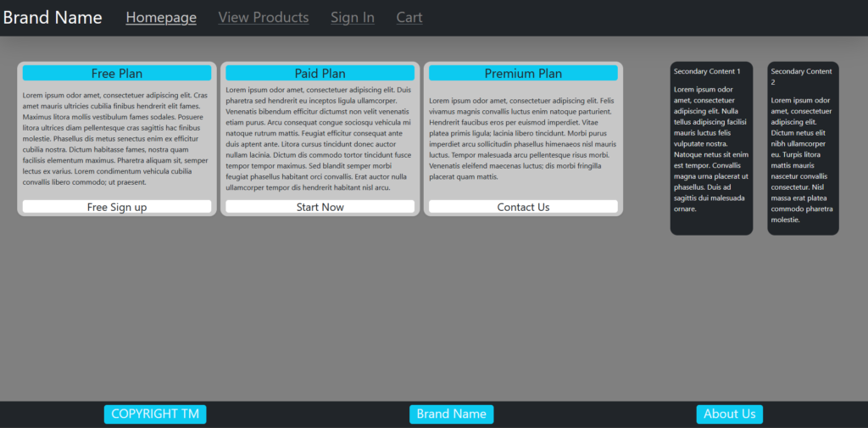Go to View Products in the navbar

264,18
